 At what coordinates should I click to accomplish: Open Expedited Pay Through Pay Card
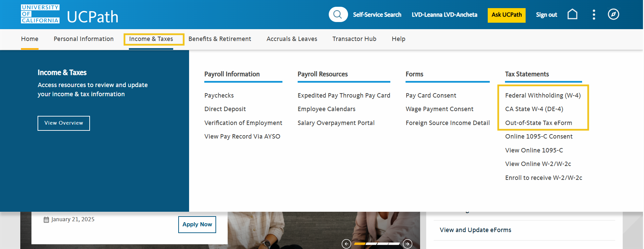click(344, 96)
